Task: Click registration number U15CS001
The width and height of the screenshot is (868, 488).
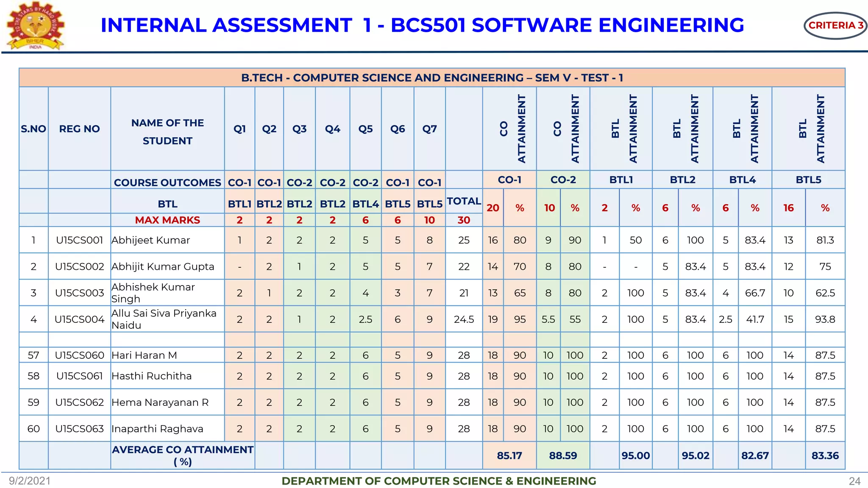Action: [x=79, y=240]
